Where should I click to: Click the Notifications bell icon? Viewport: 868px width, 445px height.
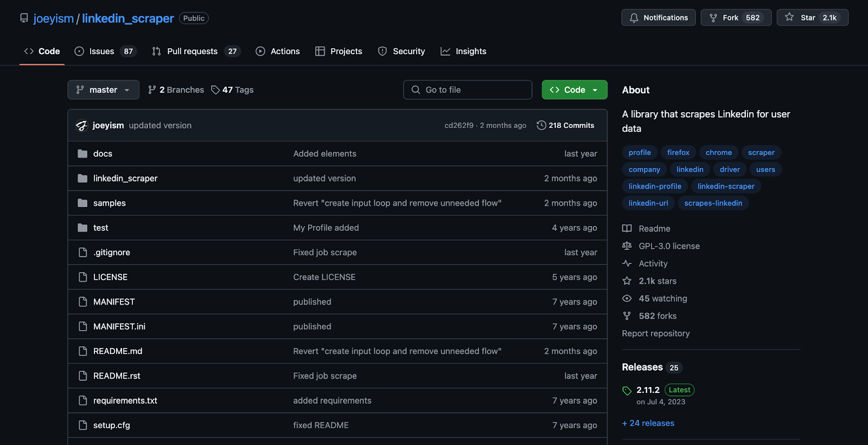pyautogui.click(x=634, y=18)
